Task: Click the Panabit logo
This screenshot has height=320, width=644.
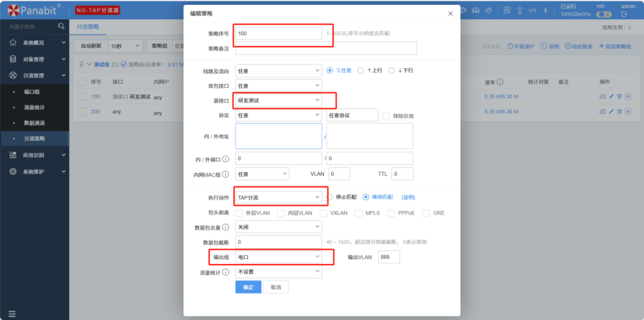Action: (x=35, y=10)
